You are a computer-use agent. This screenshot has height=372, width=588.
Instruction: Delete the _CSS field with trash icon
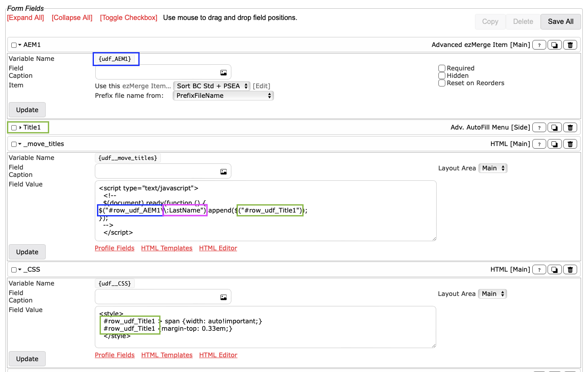point(570,269)
